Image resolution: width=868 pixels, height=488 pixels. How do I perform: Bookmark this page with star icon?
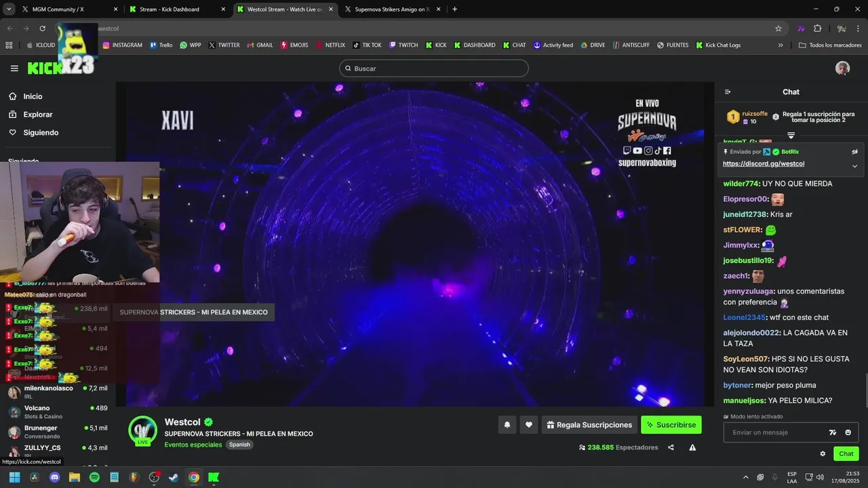778,28
